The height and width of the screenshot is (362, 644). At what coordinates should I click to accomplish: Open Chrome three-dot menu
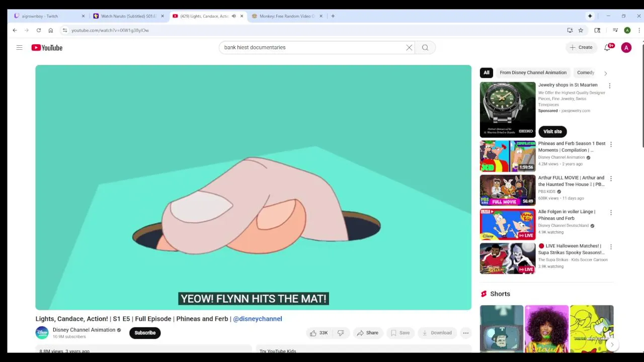point(638,30)
